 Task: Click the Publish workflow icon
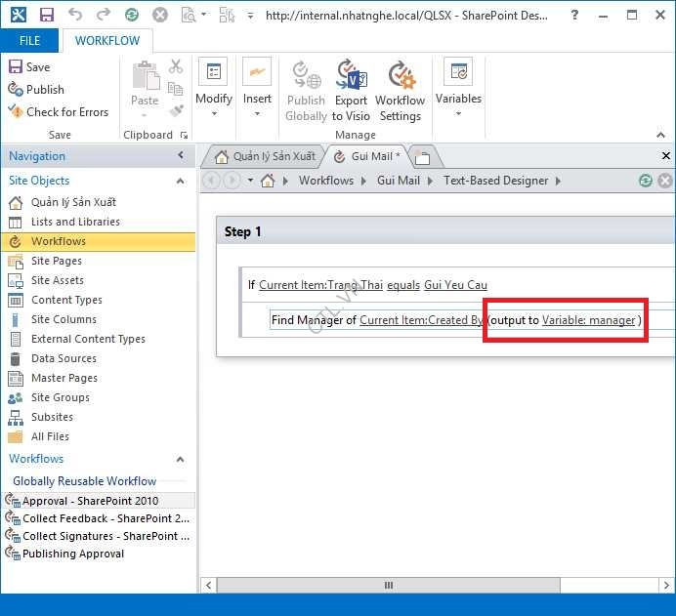(16, 90)
